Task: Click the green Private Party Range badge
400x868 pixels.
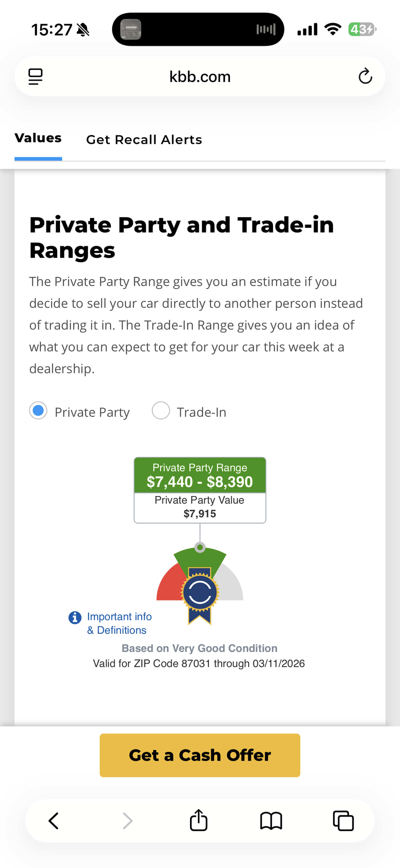Action: click(x=200, y=475)
